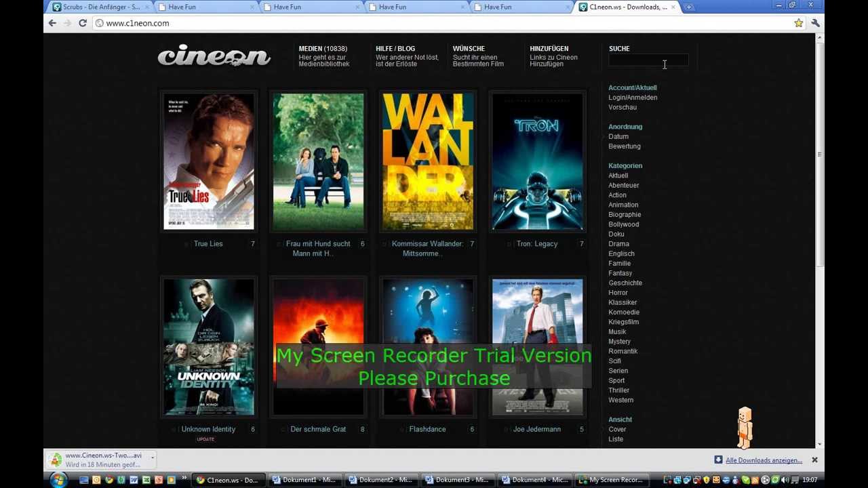Click the Cineon site logo

click(214, 56)
